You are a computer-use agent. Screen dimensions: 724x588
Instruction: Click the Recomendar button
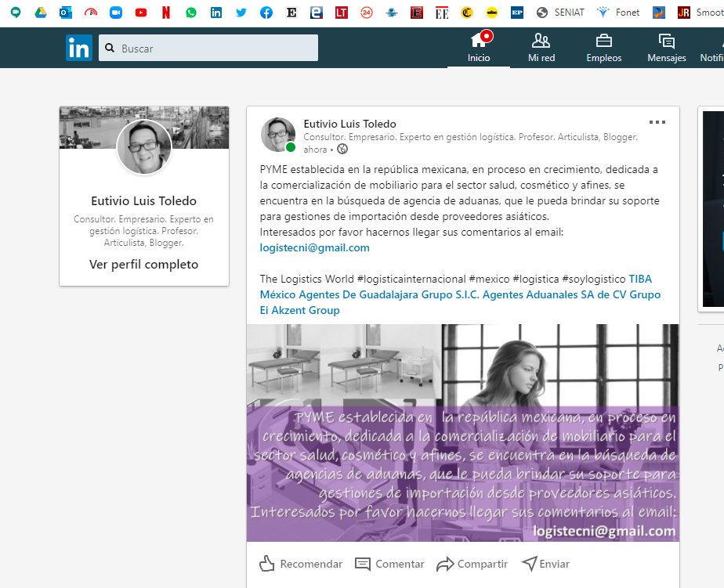[x=301, y=564]
